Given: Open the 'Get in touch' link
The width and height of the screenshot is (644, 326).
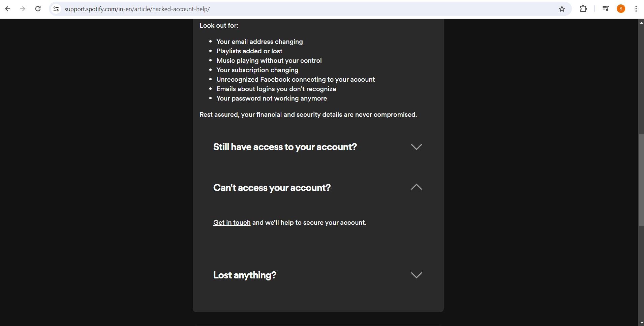Looking at the screenshot, I should click(x=232, y=222).
